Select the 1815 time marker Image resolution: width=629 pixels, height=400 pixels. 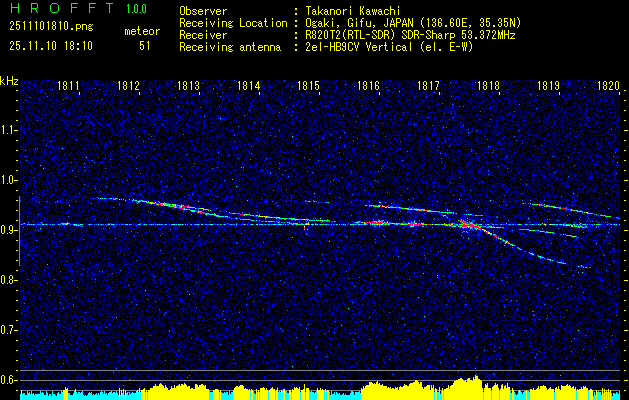coord(308,87)
